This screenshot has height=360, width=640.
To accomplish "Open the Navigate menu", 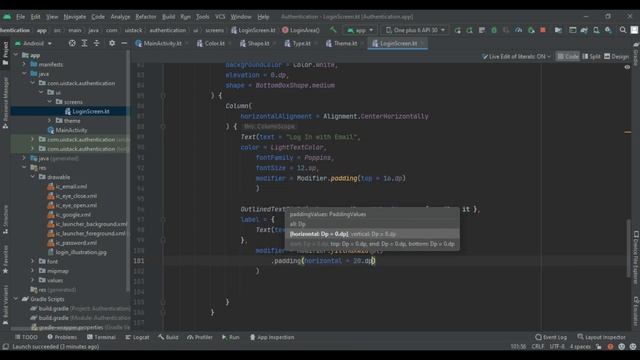I will (x=75, y=17).
